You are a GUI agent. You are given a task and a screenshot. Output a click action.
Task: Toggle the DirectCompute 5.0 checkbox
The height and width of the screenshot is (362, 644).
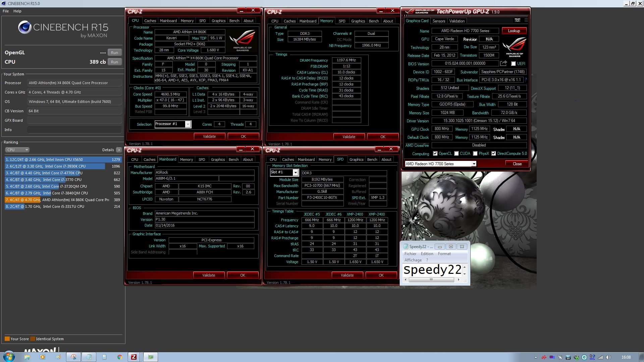[x=494, y=154]
